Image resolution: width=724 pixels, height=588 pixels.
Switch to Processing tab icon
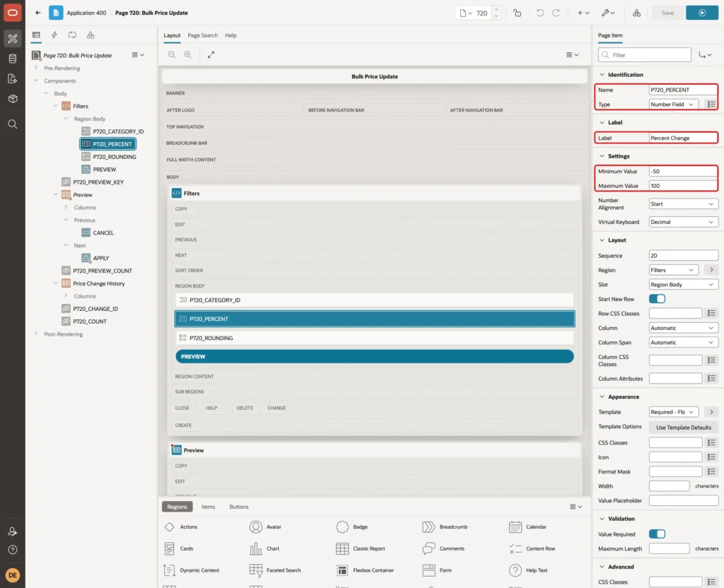72,35
